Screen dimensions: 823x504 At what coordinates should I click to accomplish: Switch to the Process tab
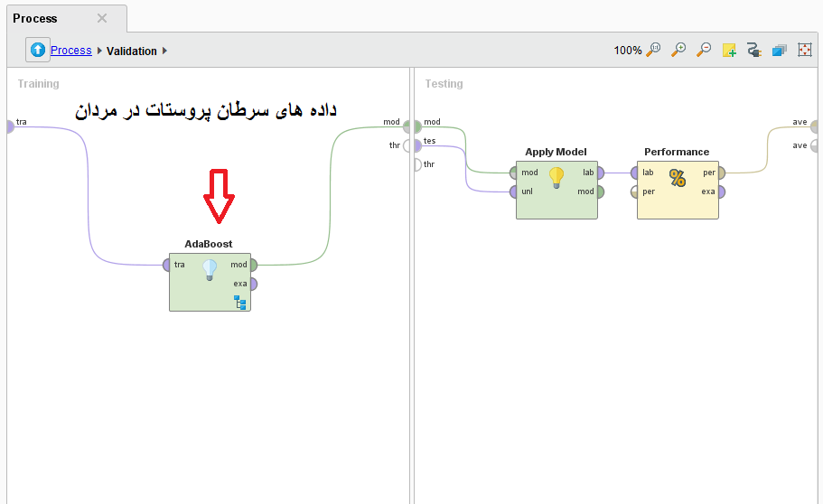point(36,18)
